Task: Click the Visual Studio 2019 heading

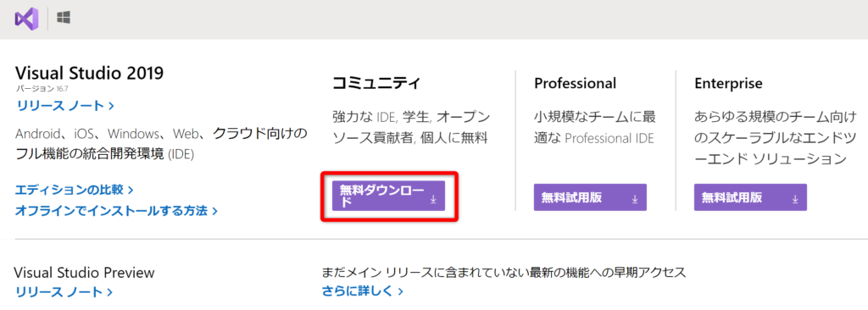Action: [89, 73]
